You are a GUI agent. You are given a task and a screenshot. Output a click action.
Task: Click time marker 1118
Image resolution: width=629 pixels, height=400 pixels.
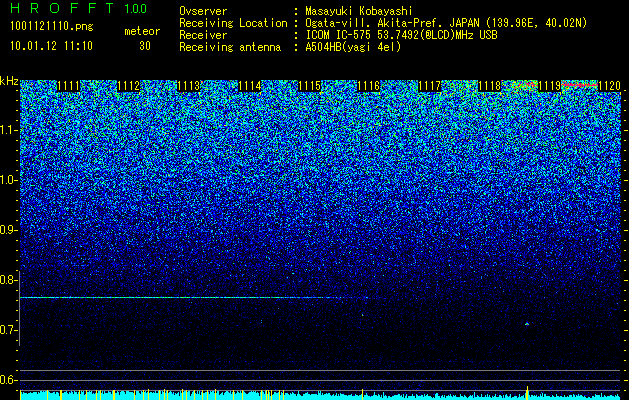click(x=490, y=86)
